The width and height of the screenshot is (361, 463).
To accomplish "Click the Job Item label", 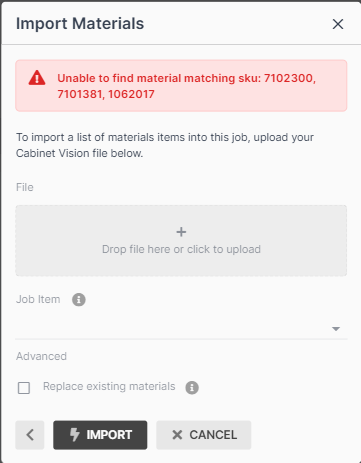I will pos(38,299).
